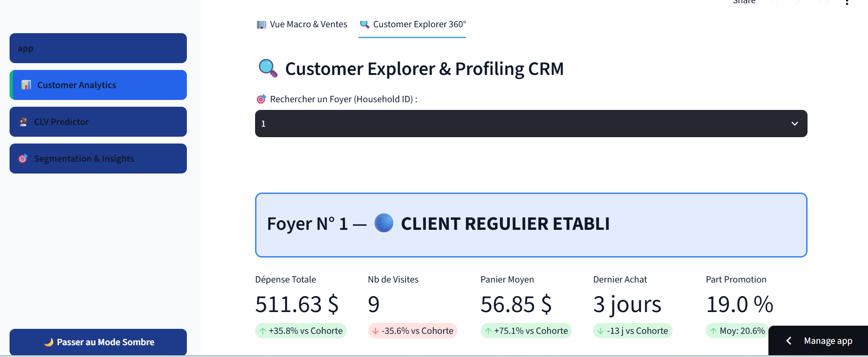This screenshot has width=868, height=357.
Task: Click the Customer Analytics chart icon
Action: (26, 85)
